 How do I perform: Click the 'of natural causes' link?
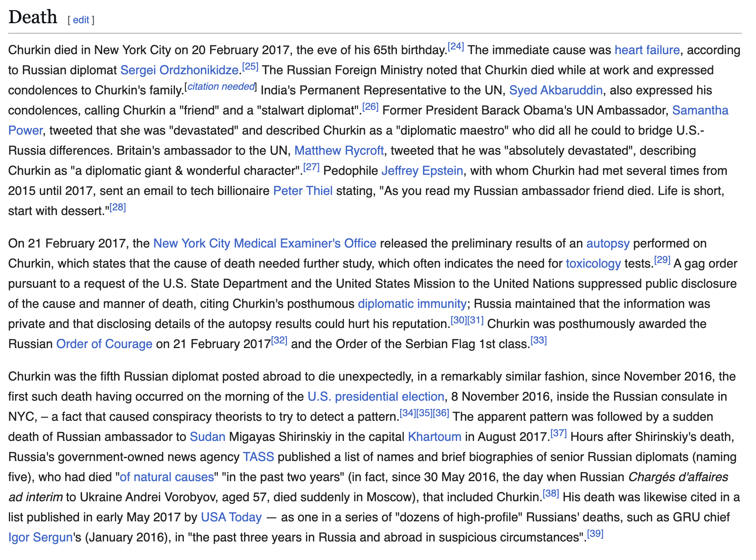point(167,477)
